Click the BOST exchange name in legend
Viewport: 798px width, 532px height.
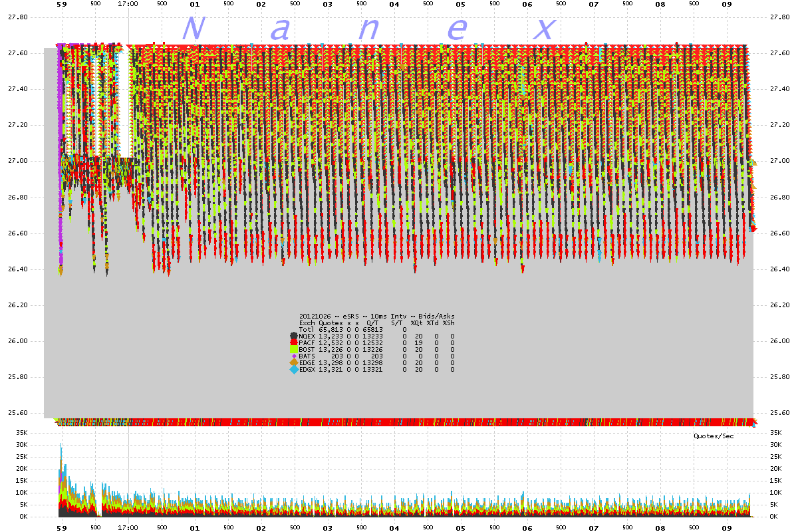coord(308,350)
